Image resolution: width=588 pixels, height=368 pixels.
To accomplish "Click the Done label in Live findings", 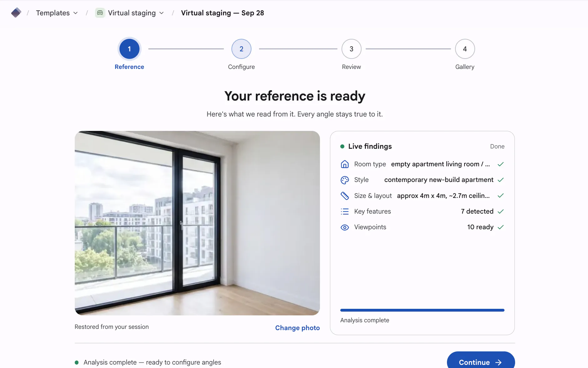I will click(x=497, y=146).
